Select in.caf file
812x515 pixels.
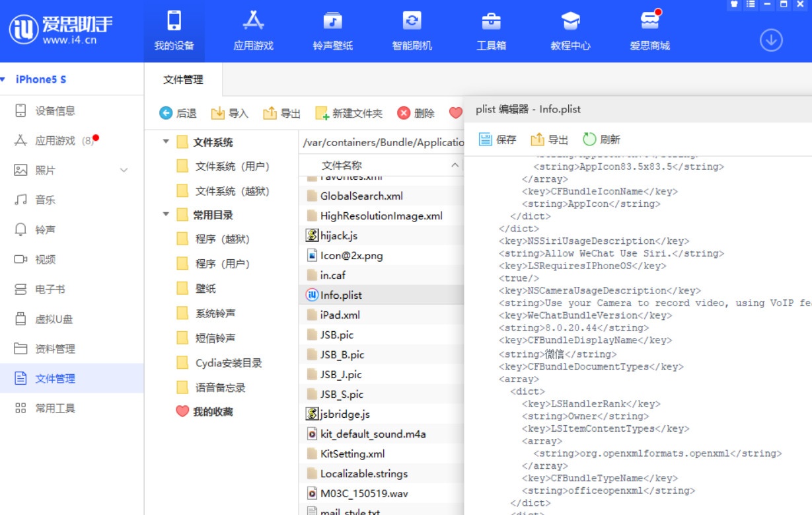(x=382, y=275)
